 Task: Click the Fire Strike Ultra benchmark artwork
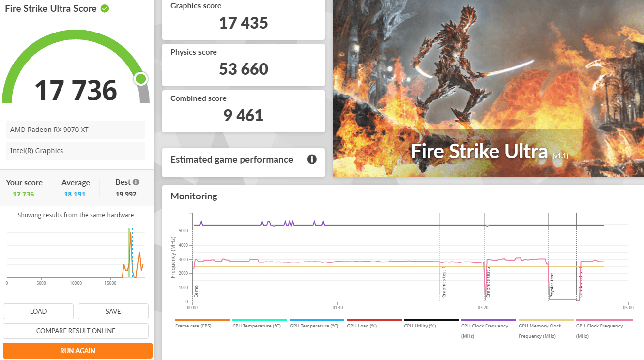[488, 89]
